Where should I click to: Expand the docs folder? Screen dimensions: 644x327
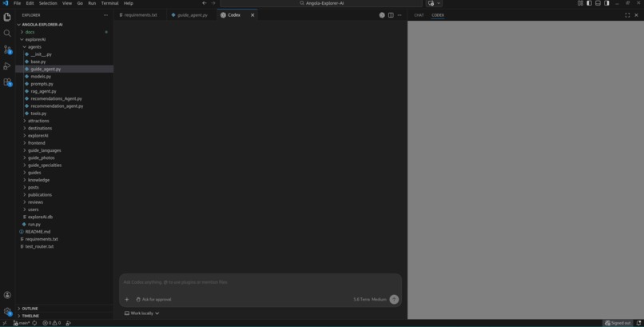point(64,32)
